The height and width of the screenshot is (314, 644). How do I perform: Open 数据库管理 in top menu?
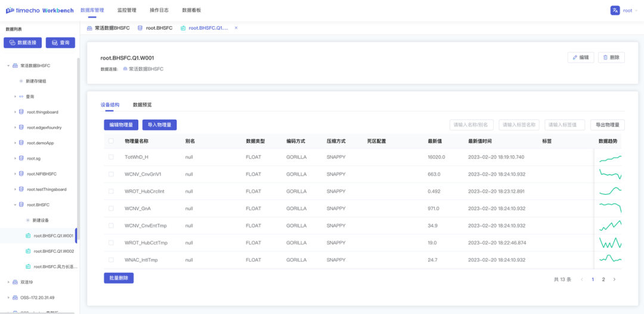click(x=92, y=10)
